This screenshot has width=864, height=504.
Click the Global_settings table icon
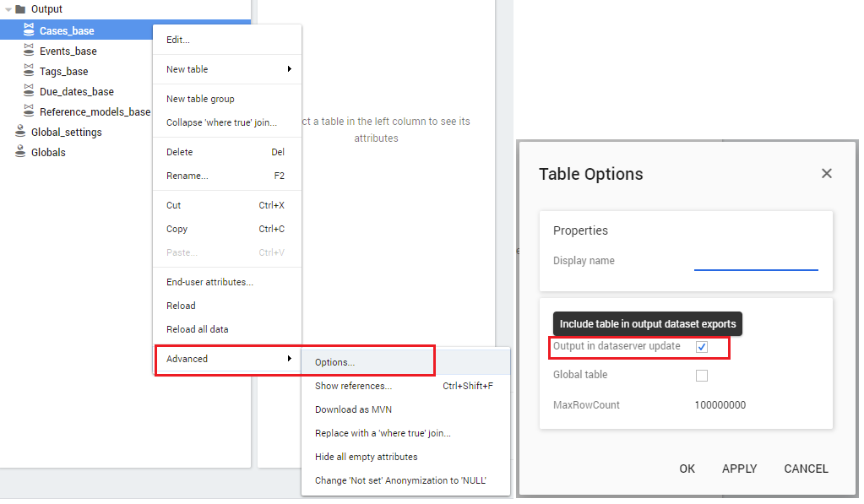pos(20,132)
